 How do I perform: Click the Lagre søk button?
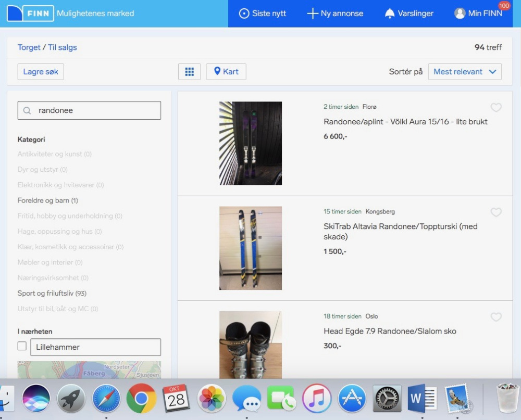pos(41,72)
